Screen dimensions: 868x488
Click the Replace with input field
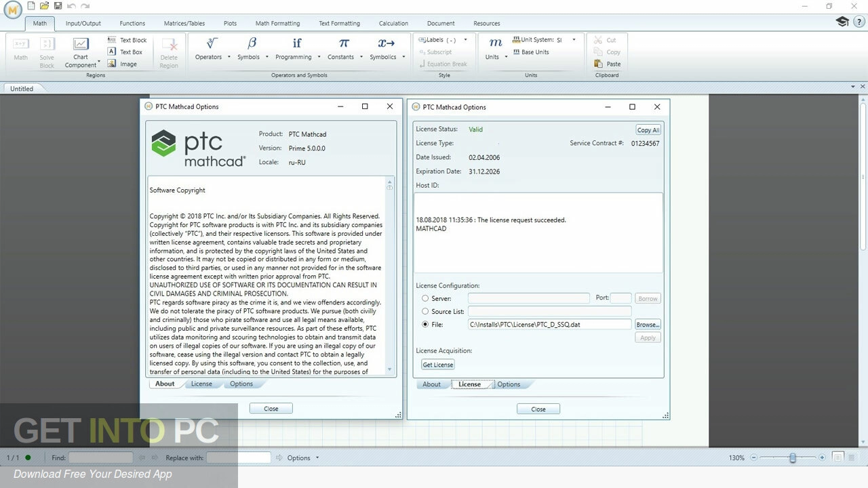tap(239, 458)
